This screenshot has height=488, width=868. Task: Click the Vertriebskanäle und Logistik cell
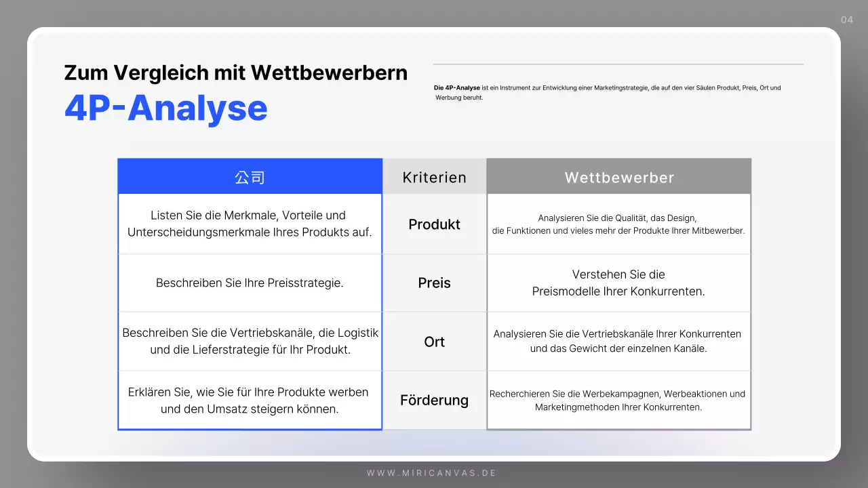250,342
